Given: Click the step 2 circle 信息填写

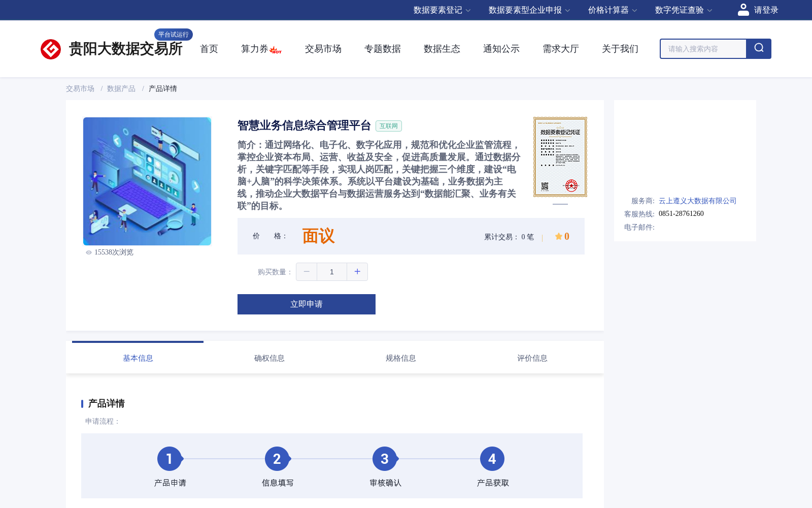Looking at the screenshot, I should tap(277, 459).
